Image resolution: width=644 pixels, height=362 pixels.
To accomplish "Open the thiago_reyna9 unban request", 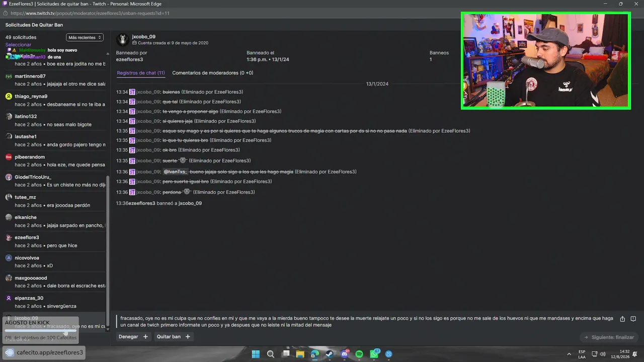I will point(55,100).
